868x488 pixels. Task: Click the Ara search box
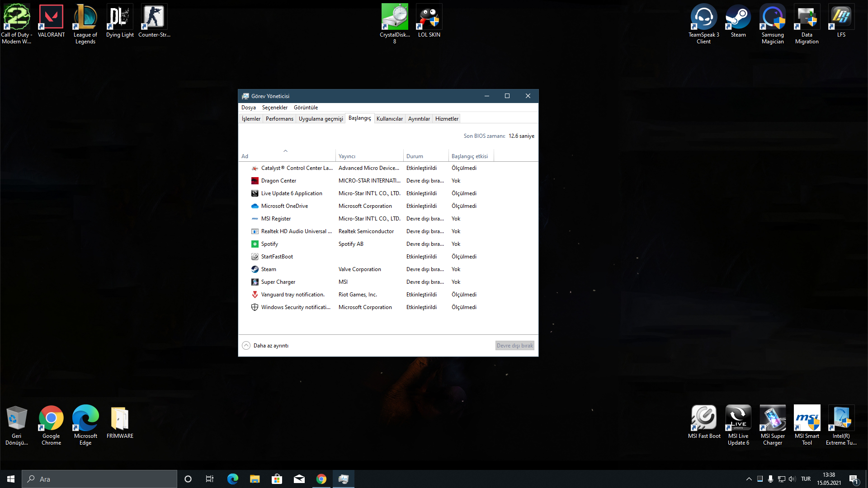tap(99, 479)
